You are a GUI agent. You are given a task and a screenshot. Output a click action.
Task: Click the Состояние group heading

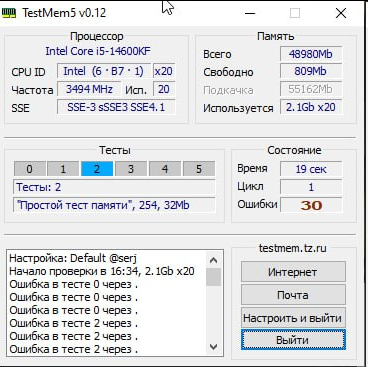[x=294, y=150]
